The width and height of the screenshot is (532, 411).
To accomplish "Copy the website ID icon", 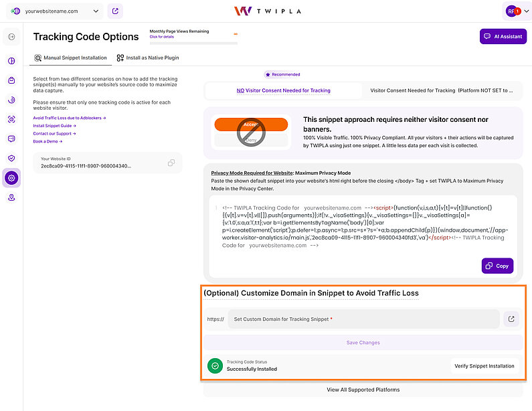I will point(171,163).
